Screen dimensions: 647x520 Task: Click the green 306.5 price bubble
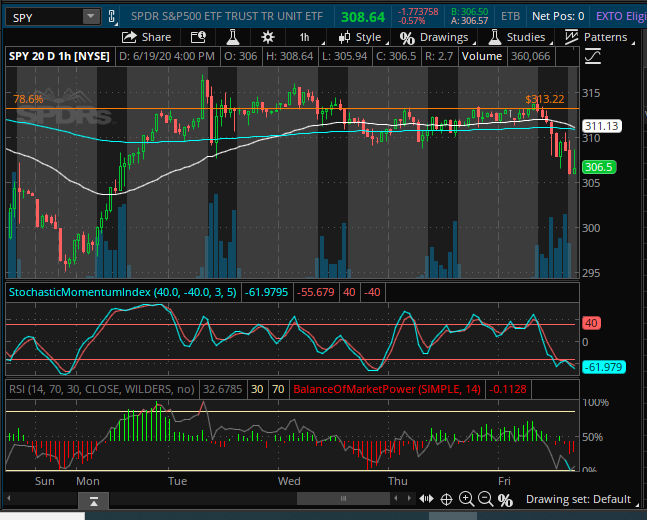pos(599,167)
